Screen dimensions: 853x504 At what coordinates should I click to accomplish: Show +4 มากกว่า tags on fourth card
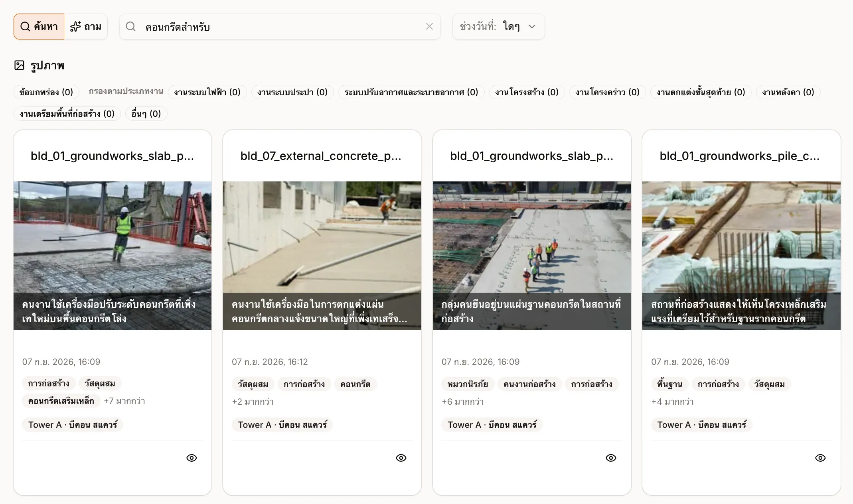[672, 402]
